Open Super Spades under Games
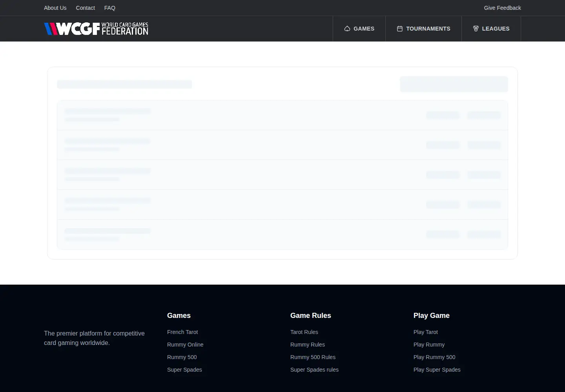Screen dimensions: 565x392 tap(184, 370)
